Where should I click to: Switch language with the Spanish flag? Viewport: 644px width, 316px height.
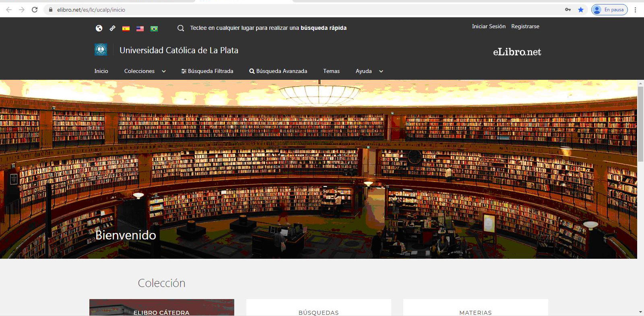pos(126,29)
